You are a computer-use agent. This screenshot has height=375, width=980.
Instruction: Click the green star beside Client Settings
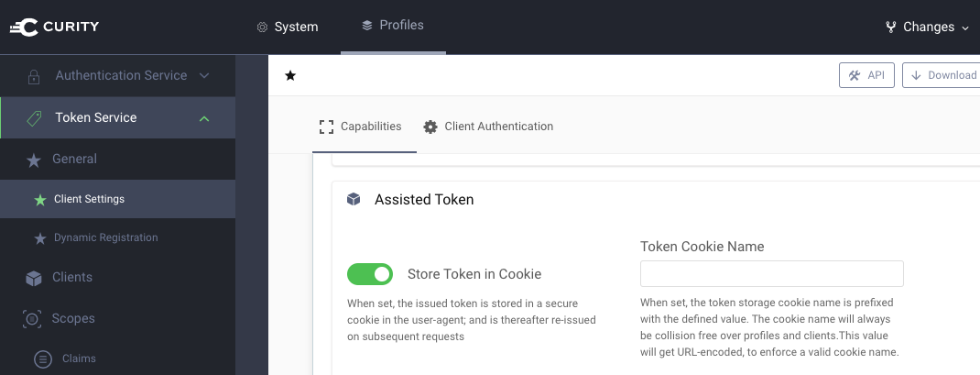(40, 200)
